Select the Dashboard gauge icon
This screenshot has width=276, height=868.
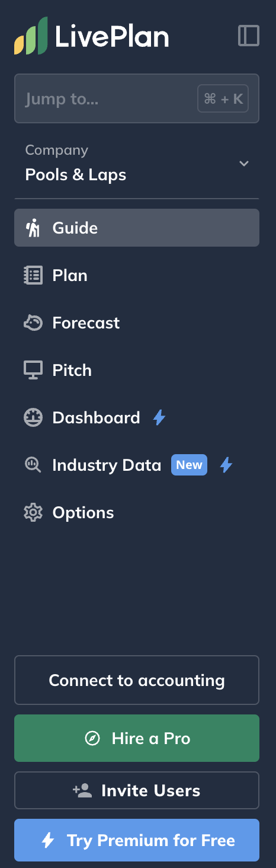(x=33, y=417)
